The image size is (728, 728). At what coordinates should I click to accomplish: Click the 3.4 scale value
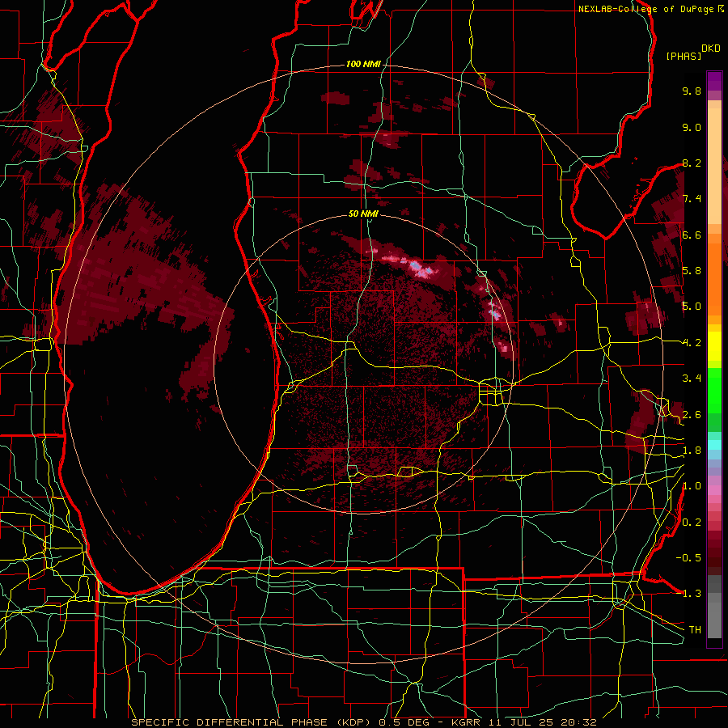(x=692, y=379)
